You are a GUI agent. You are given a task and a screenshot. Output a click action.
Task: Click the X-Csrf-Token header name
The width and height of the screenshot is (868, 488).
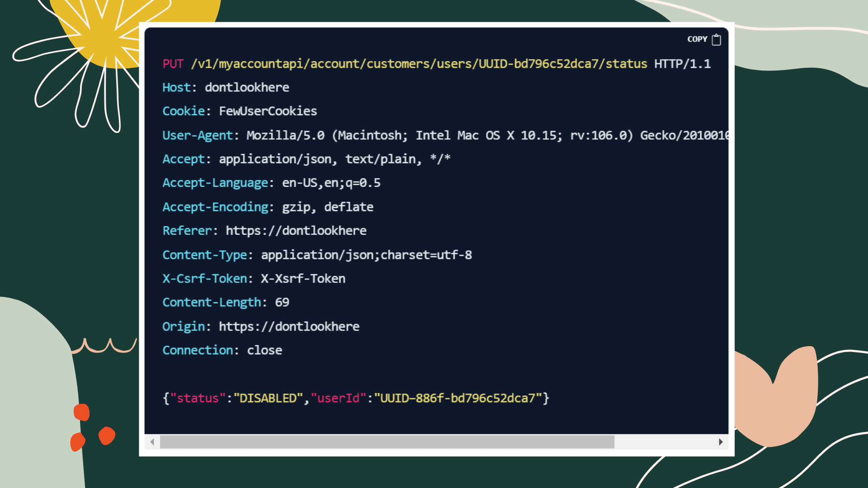tap(204, 279)
